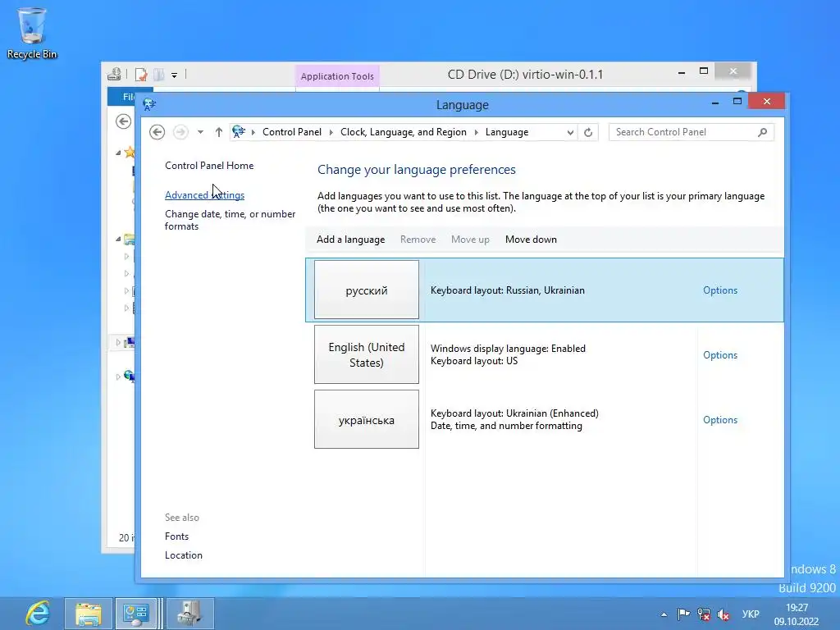The image size is (840, 630).
Task: Click the Language window title bar icon
Action: [x=149, y=104]
